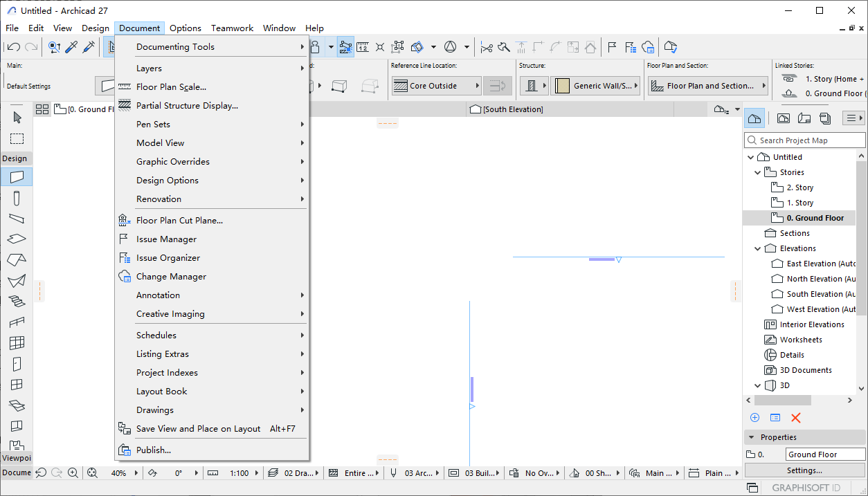The image size is (868, 496).
Task: Choose the Curtain Wall tool
Action: coord(17,342)
